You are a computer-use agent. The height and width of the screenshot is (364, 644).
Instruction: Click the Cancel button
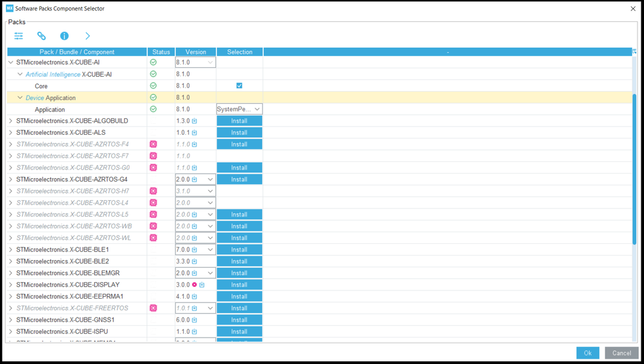click(621, 353)
